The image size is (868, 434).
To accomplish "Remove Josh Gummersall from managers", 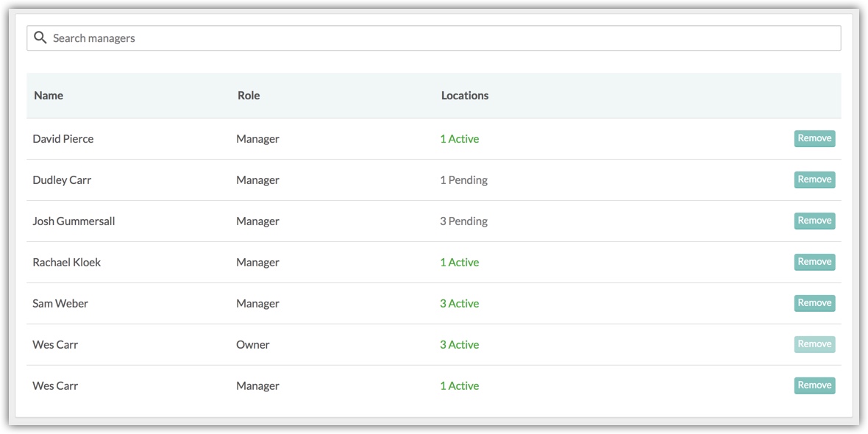I will (x=814, y=221).
